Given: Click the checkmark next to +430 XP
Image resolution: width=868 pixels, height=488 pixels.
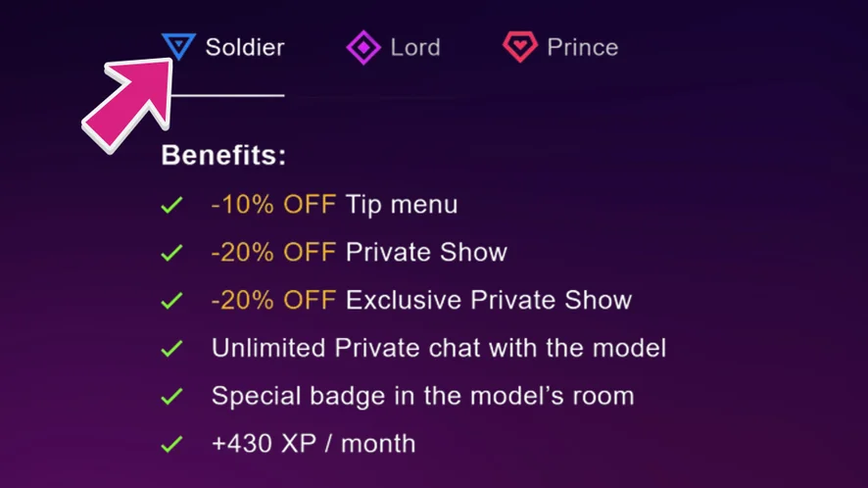Looking at the screenshot, I should tap(172, 444).
